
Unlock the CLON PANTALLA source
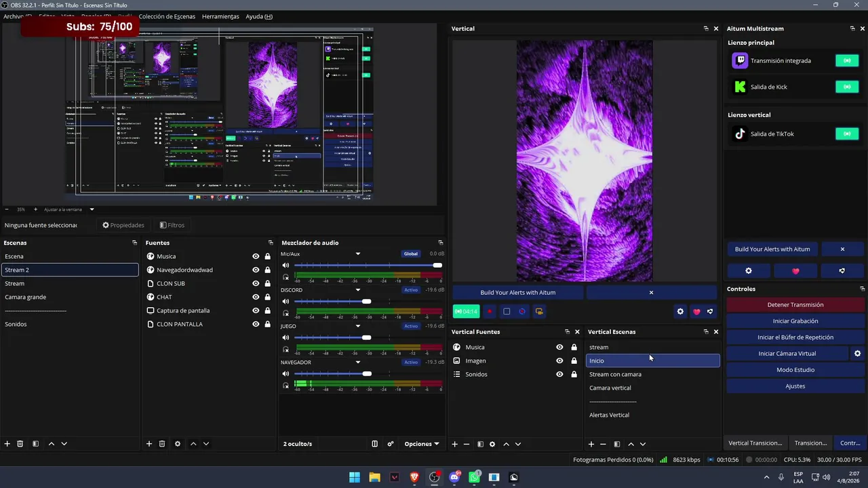[268, 324]
